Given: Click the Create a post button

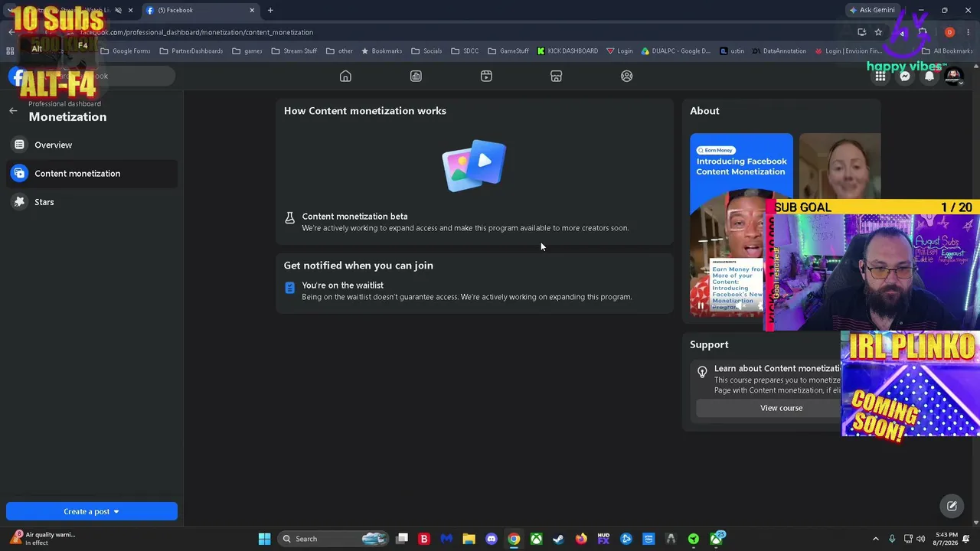Looking at the screenshot, I should (92, 511).
